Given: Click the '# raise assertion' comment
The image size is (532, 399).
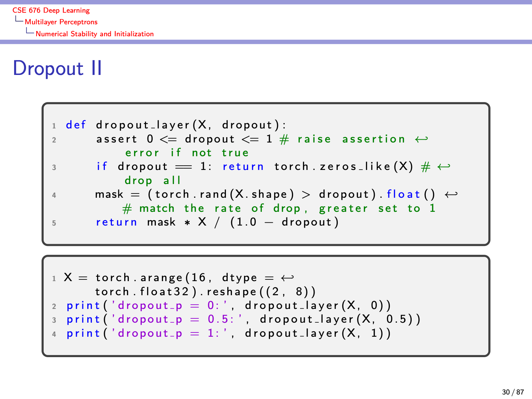Looking at the screenshot, I should click(342, 139).
